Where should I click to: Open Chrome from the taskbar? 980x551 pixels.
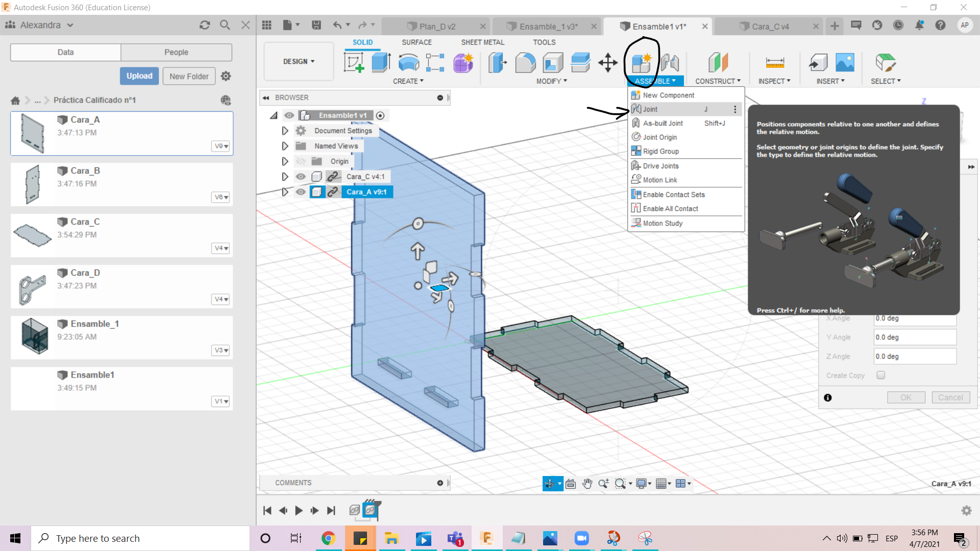coord(328,538)
